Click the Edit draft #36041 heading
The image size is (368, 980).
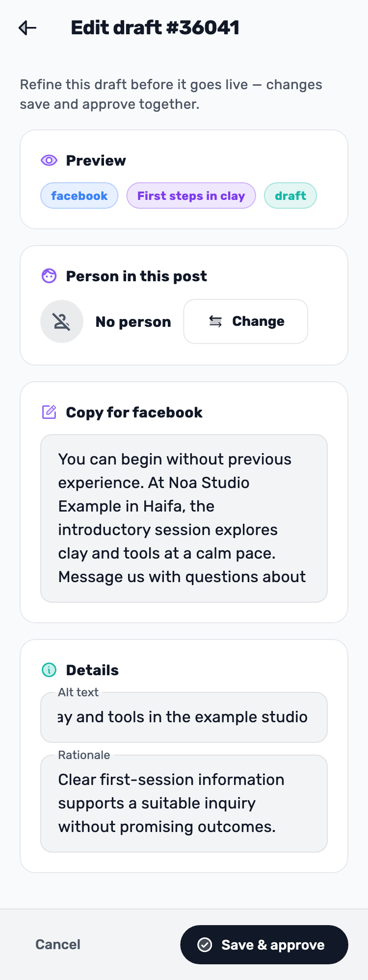(x=155, y=28)
